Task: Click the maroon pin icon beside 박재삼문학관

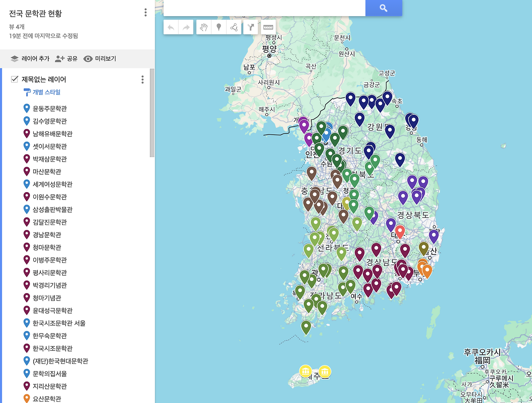Action: point(27,159)
